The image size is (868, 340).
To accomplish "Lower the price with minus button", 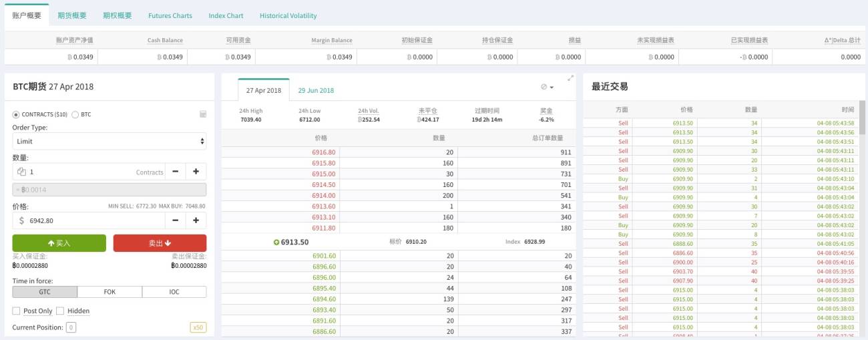I will [175, 220].
